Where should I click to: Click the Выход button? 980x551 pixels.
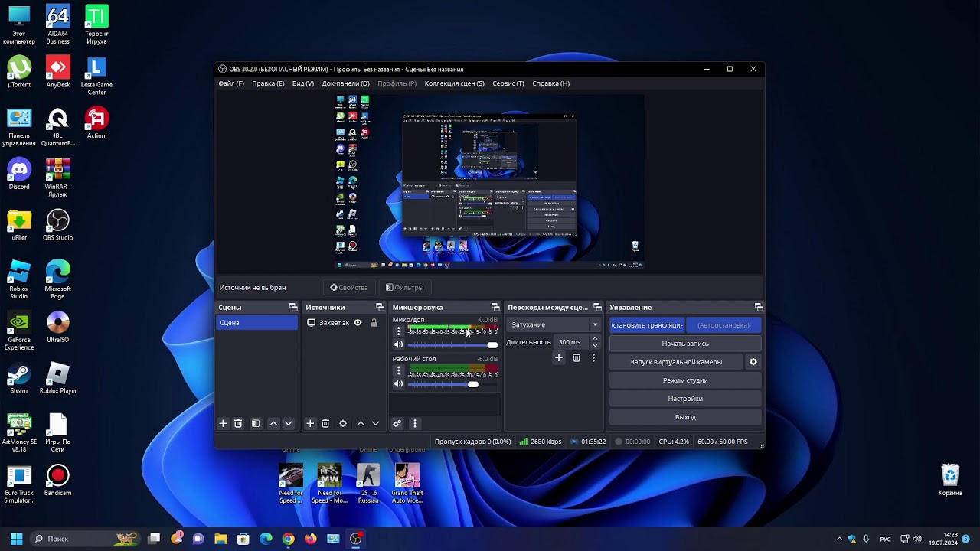[685, 417]
